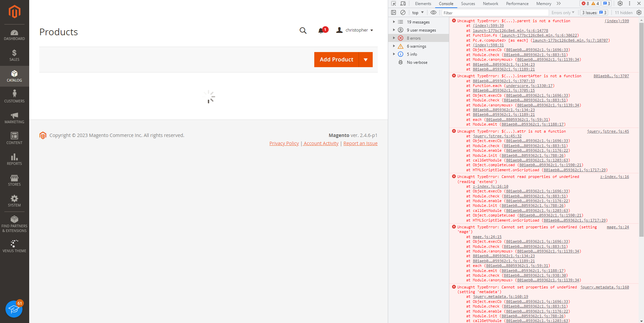This screenshot has width=644, height=323.
Task: Open the Report an Issue link
Action: coord(360,143)
